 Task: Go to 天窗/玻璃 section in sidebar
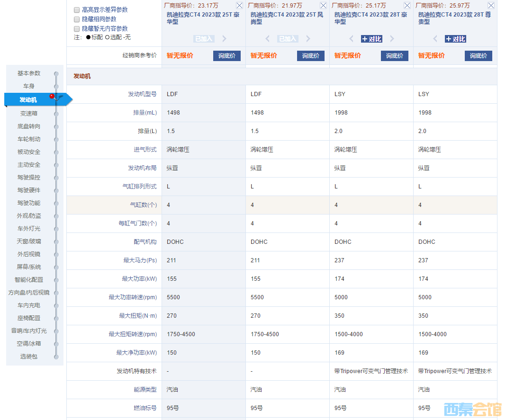point(29,241)
